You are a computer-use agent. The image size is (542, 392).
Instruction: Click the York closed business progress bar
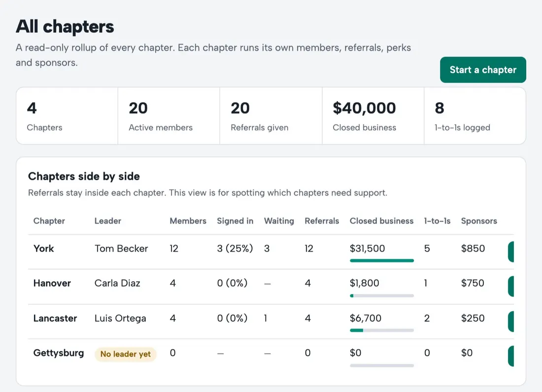381,261
